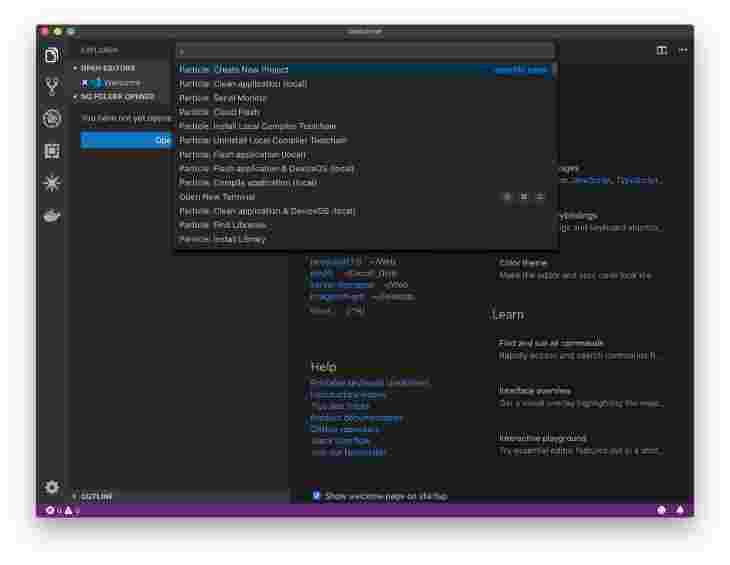The height and width of the screenshot is (565, 730).
Task: Toggle Show welcome page on startup
Action: point(316,495)
